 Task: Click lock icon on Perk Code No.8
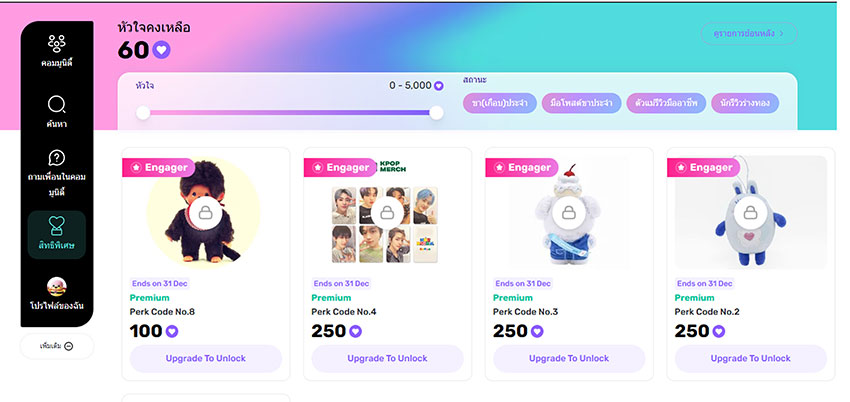204,212
